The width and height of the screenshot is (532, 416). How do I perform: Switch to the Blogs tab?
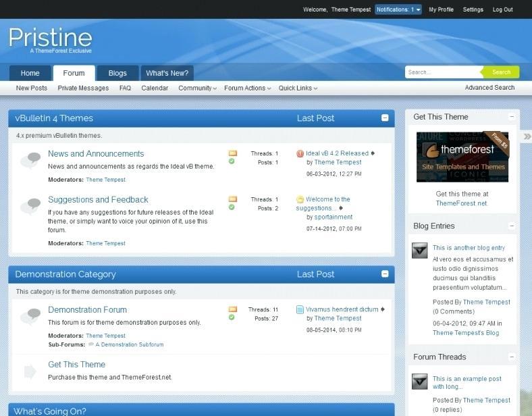pyautogui.click(x=117, y=73)
